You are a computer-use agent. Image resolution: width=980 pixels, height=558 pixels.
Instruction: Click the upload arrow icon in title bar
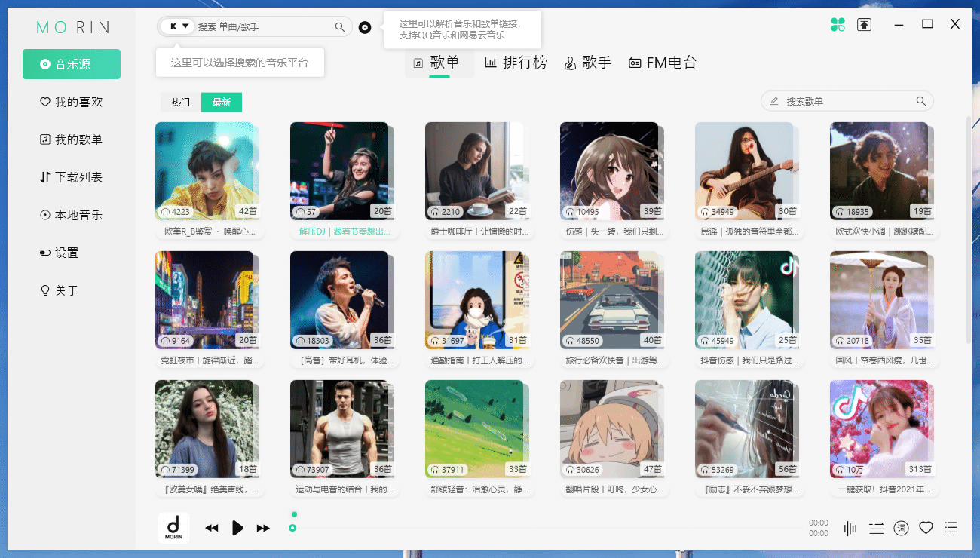click(x=864, y=25)
